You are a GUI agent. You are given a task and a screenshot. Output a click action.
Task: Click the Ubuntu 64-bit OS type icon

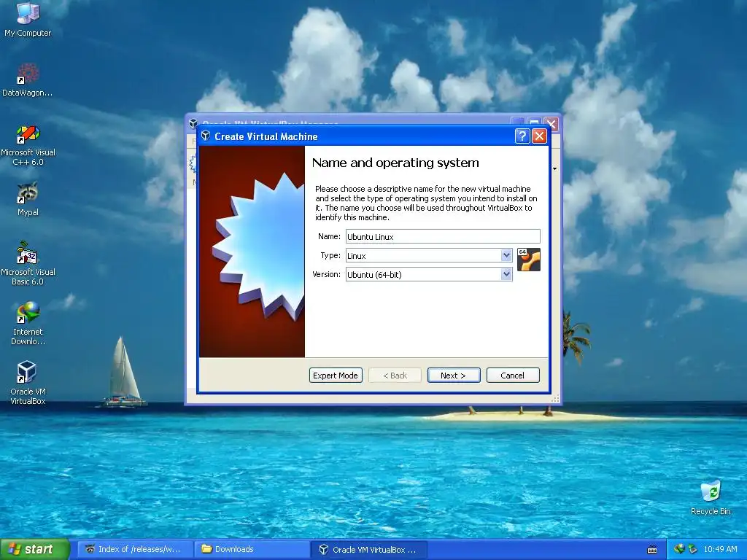(x=529, y=260)
